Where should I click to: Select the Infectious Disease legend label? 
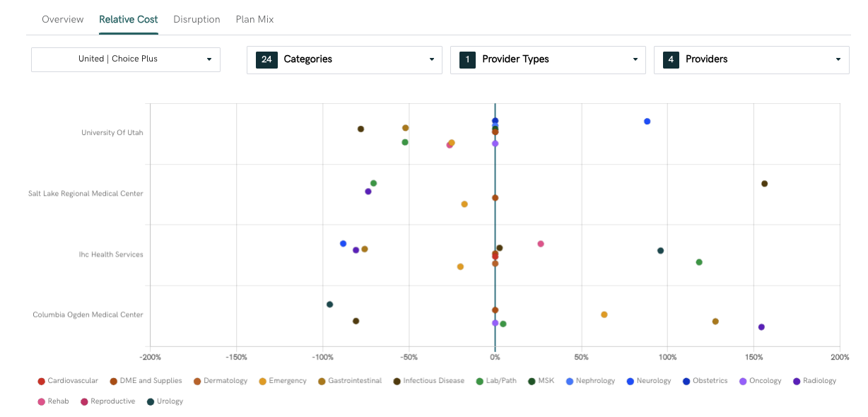(433, 381)
